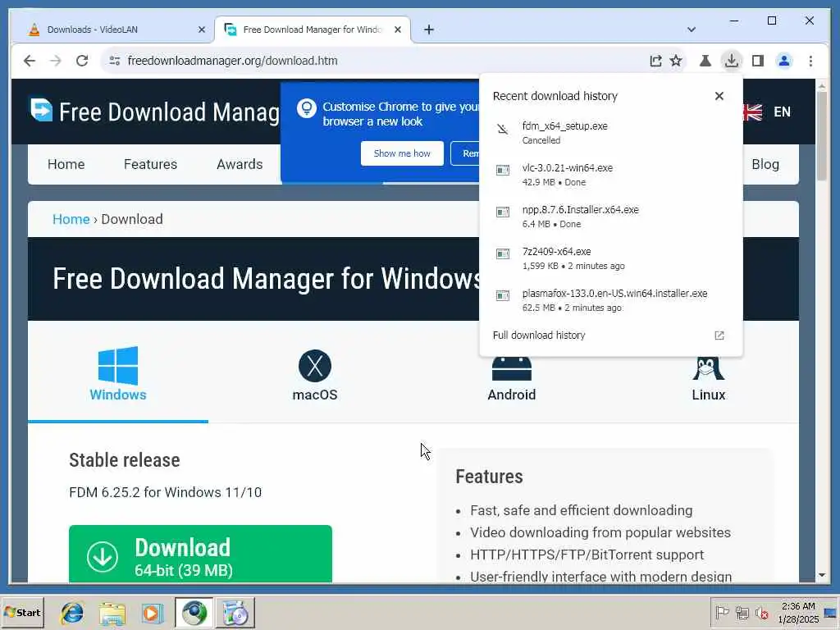Click the full download history external icon
The width and height of the screenshot is (840, 630).
point(719,336)
